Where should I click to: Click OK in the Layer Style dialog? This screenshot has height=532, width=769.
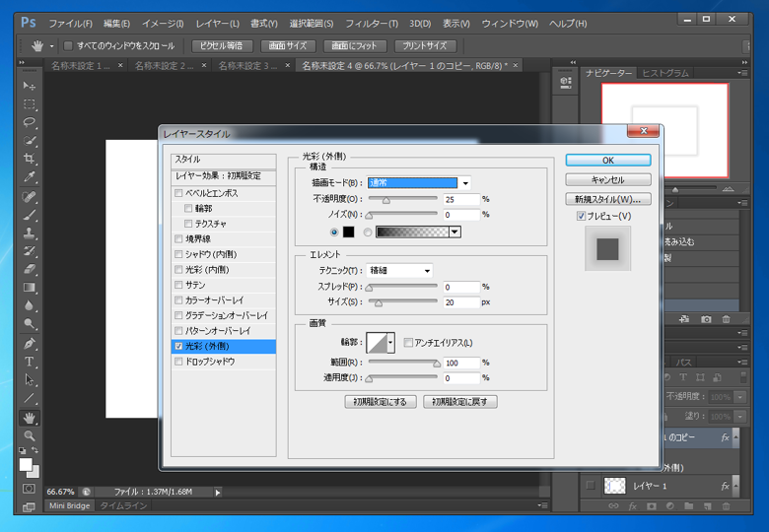point(608,161)
